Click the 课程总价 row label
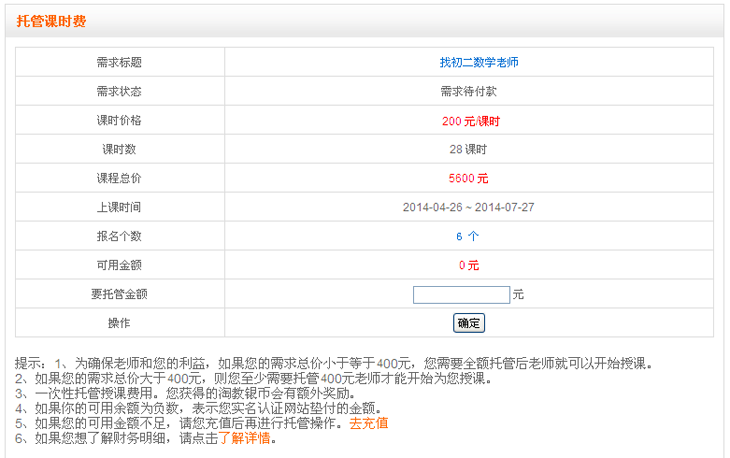 tap(119, 178)
